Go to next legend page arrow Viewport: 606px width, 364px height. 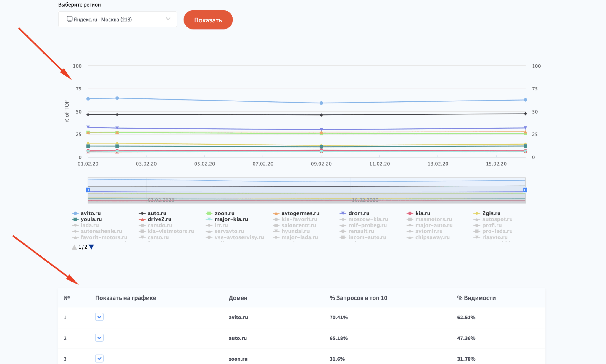[91, 247]
